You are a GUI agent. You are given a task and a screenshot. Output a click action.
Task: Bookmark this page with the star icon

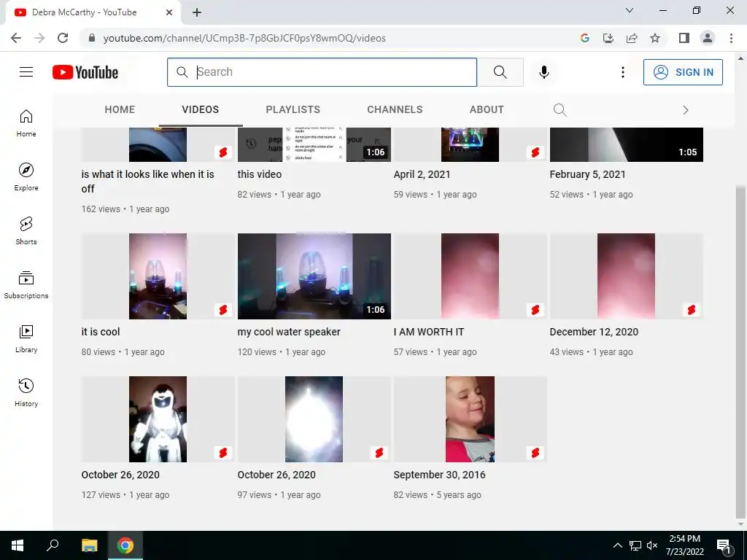click(655, 38)
